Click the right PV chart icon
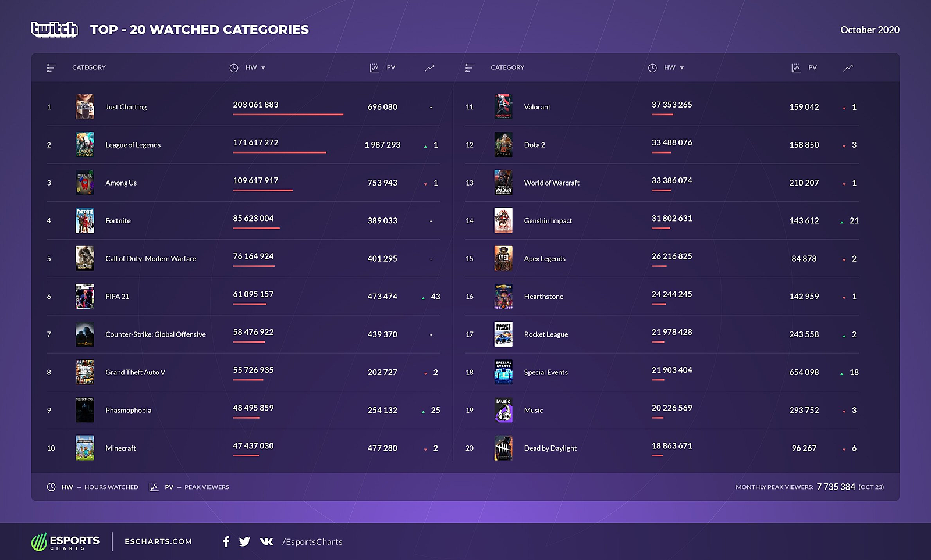Viewport: 931px width, 560px height. [x=796, y=68]
